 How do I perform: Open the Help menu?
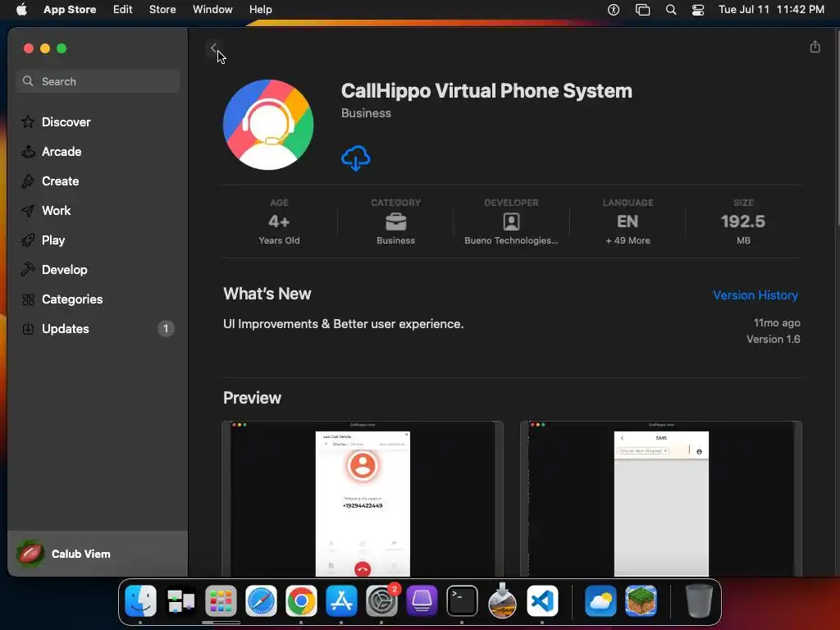[260, 10]
